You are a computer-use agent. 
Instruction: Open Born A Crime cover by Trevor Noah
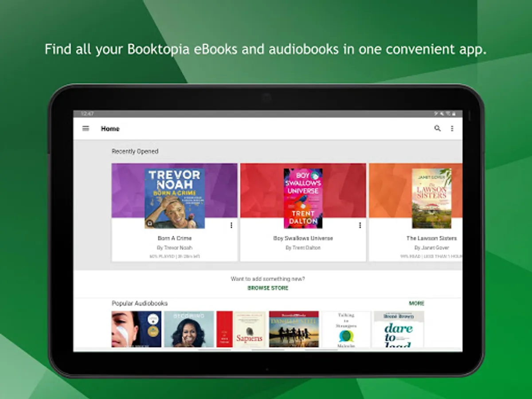point(175,199)
